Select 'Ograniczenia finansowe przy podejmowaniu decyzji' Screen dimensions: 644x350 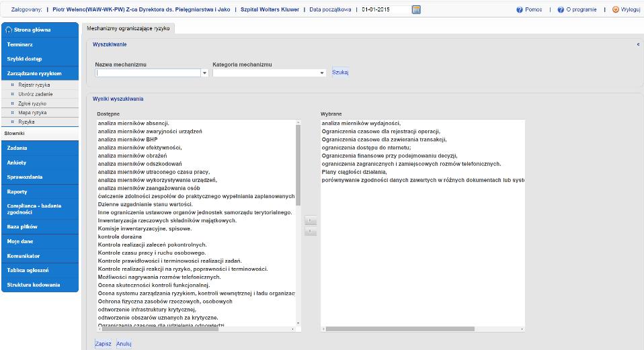point(389,155)
